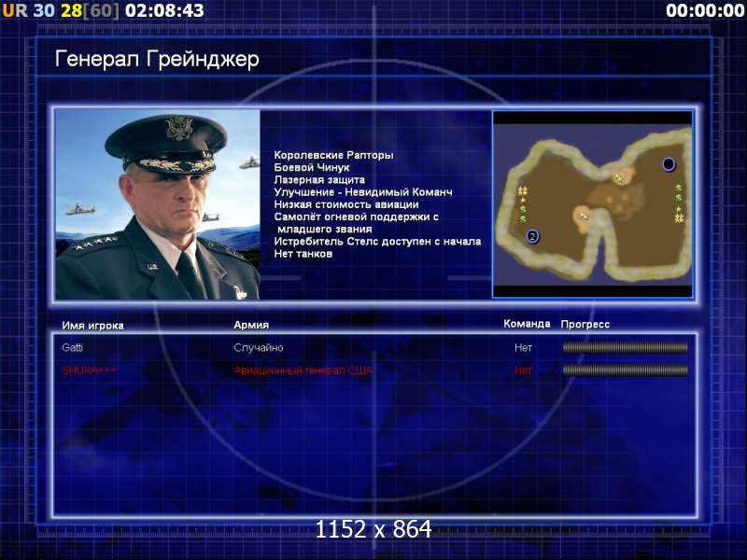Click the '02:08:43' clock overlay
Screen dimensions: 747x560
[x=165, y=10]
